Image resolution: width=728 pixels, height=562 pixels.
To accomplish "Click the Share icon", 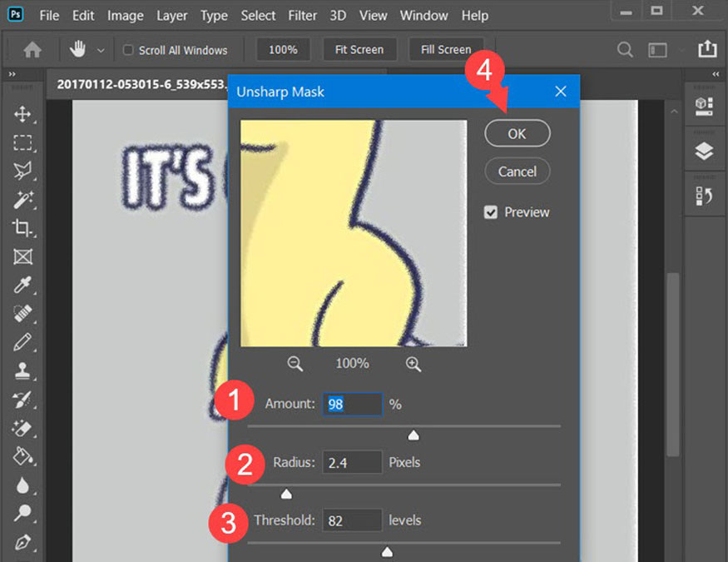I will [x=707, y=48].
